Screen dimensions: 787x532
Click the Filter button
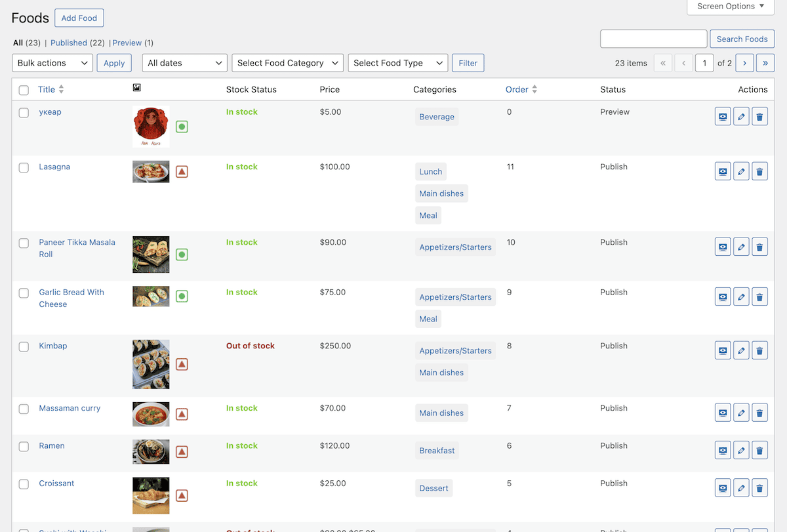point(468,63)
